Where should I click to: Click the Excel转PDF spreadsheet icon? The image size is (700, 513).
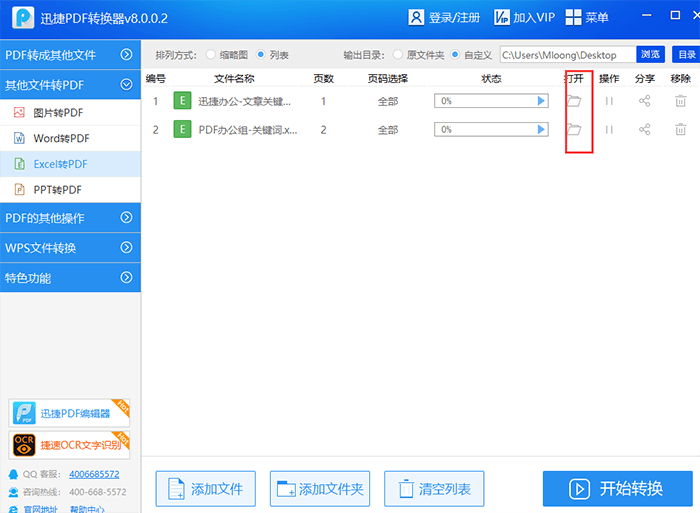pos(19,164)
